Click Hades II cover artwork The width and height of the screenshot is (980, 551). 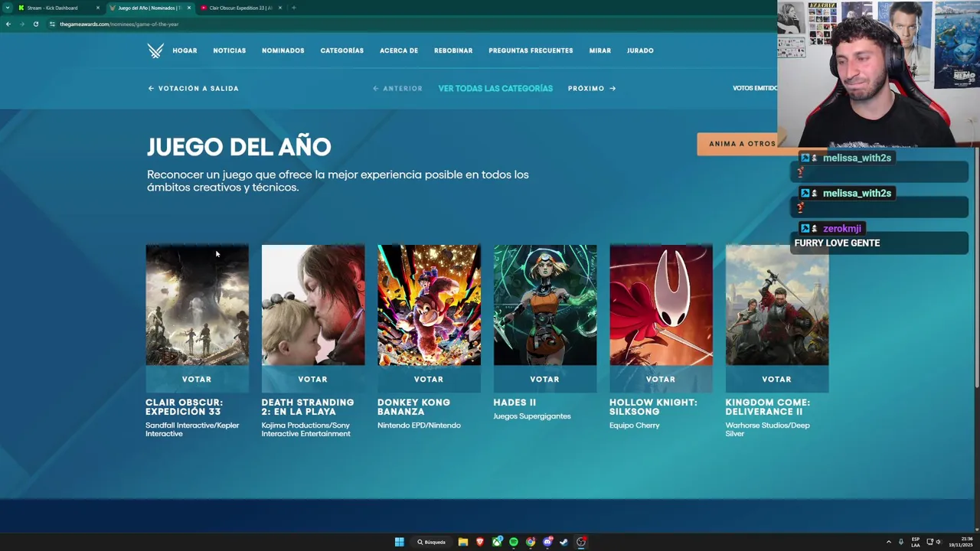coord(545,305)
